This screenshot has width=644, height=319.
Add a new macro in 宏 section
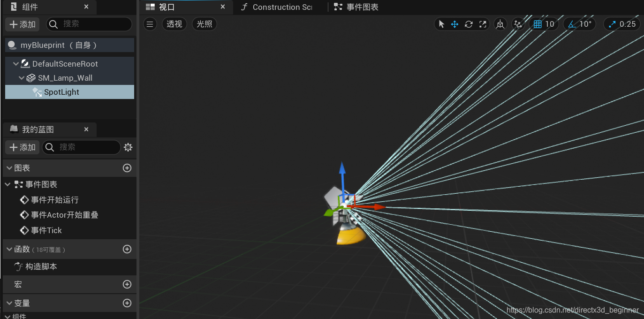[127, 284]
